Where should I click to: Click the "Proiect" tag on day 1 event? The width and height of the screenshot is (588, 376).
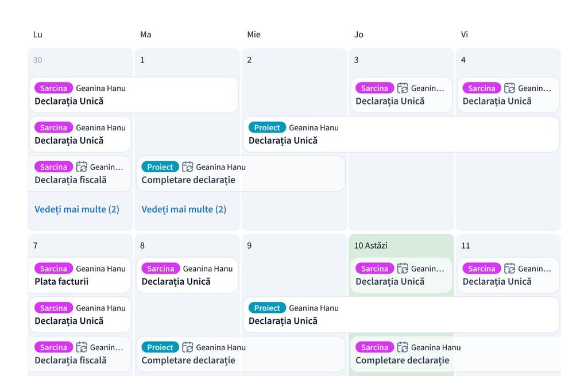pyautogui.click(x=160, y=167)
